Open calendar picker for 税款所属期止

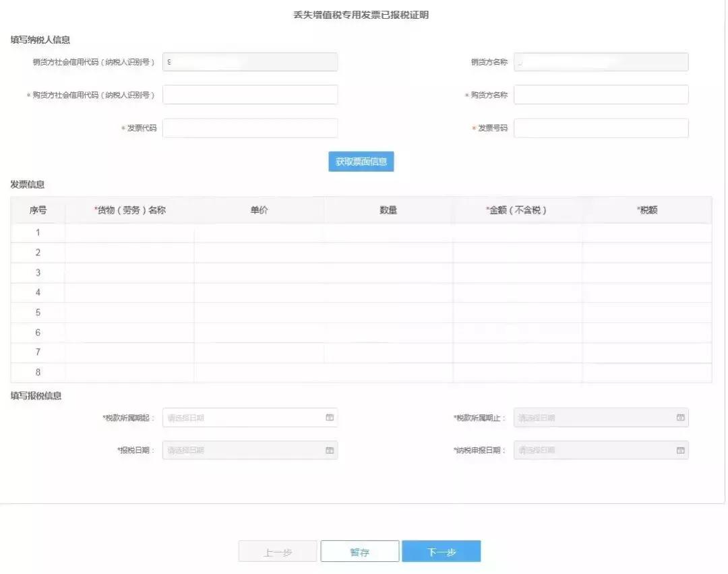pyautogui.click(x=680, y=417)
